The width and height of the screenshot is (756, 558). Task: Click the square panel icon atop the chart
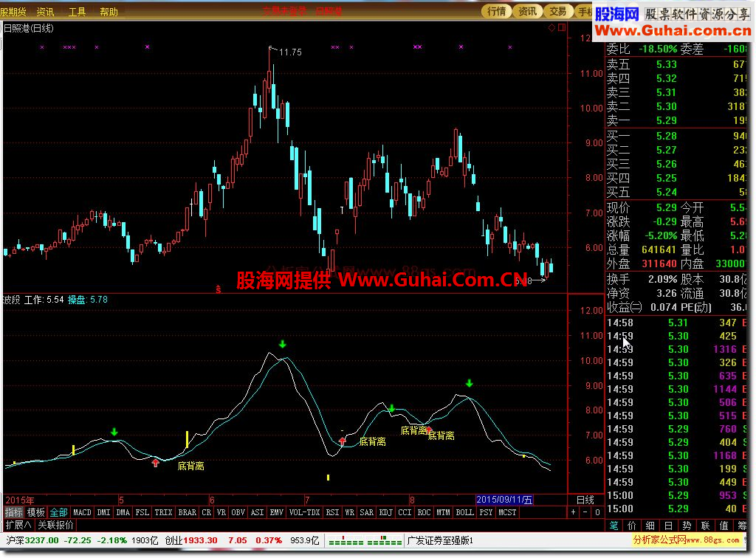pos(562,28)
